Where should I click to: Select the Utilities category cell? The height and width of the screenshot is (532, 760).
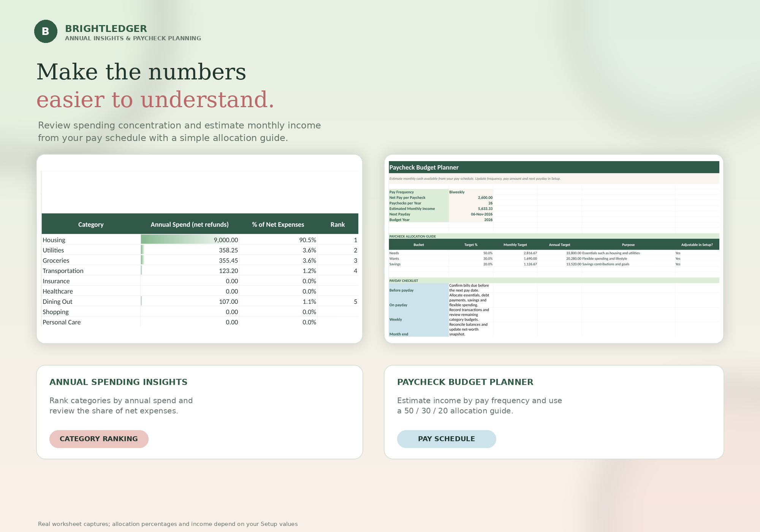[91, 250]
